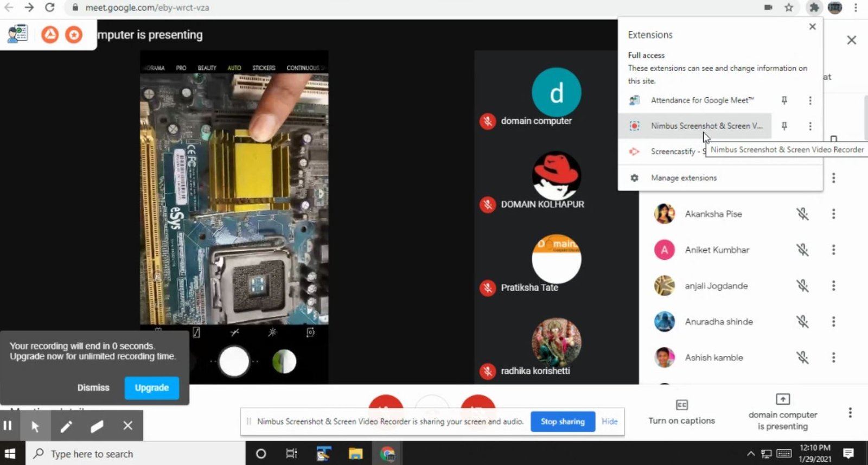Open Manage extensions
Image resolution: width=868 pixels, height=465 pixels.
pyautogui.click(x=684, y=178)
